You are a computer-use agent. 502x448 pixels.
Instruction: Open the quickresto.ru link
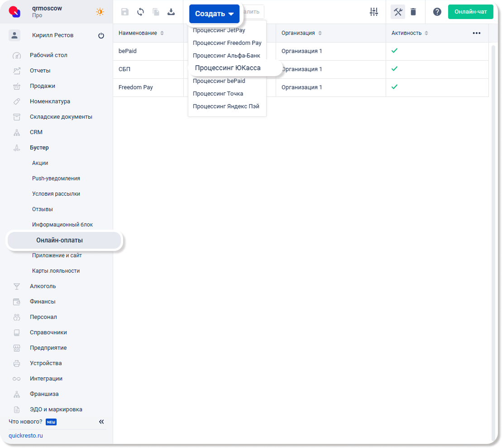(26, 436)
